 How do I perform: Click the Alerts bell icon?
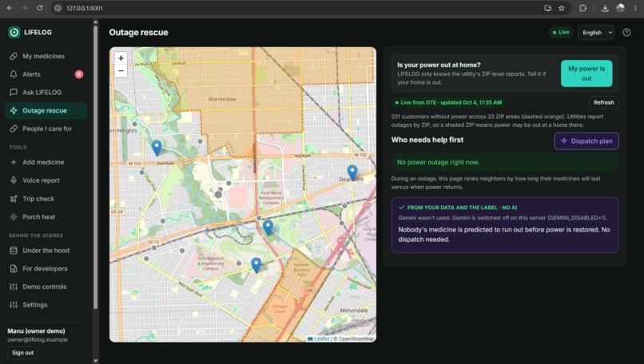click(x=14, y=74)
